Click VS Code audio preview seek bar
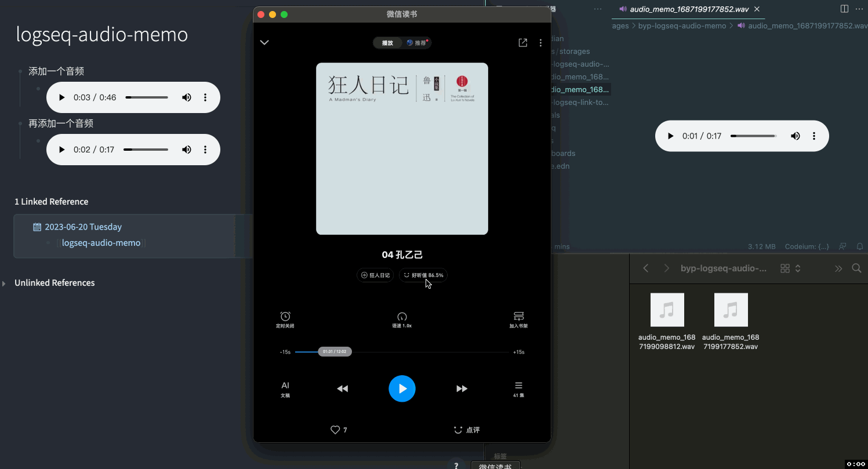868x469 pixels. (754, 136)
